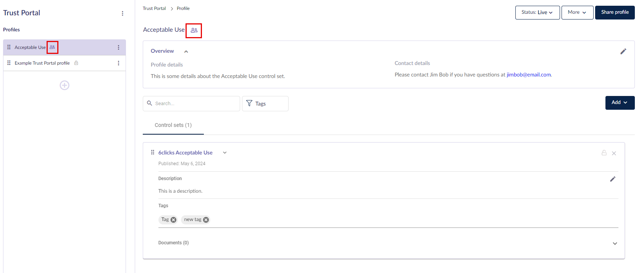
Task: Click 'Published: May 6, 2024' text
Action: tap(182, 164)
